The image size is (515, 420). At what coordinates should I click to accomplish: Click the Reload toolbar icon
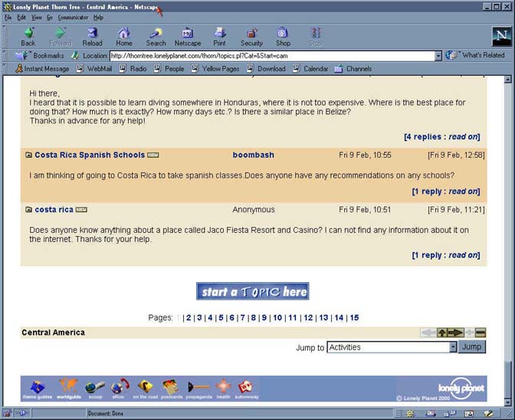(x=92, y=37)
